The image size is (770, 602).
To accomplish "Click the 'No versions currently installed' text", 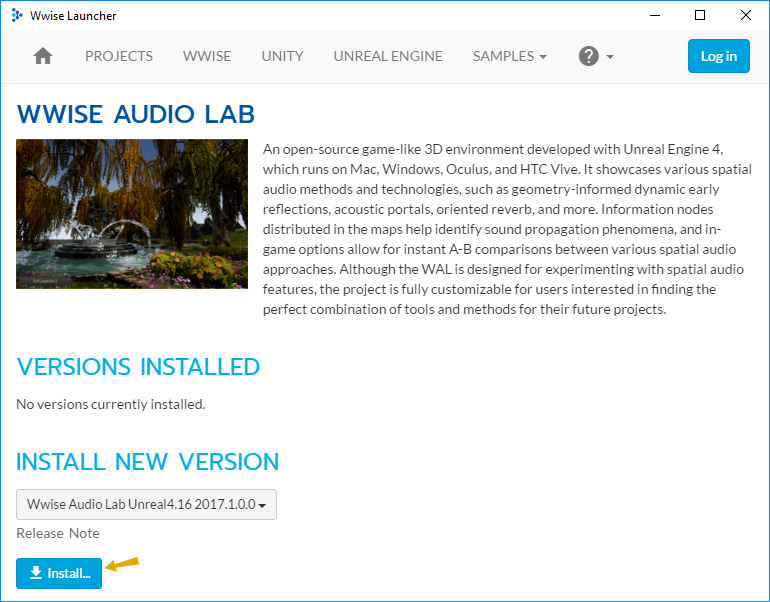I will (x=110, y=404).
